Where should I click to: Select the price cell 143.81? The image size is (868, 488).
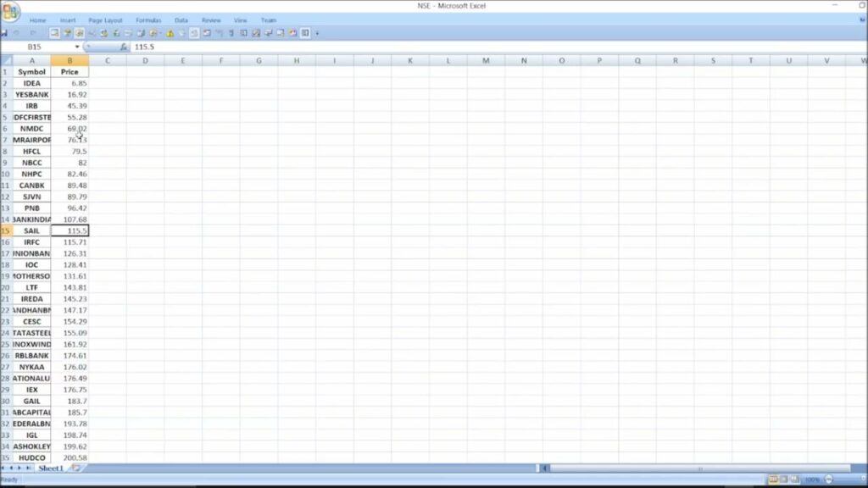pyautogui.click(x=70, y=287)
